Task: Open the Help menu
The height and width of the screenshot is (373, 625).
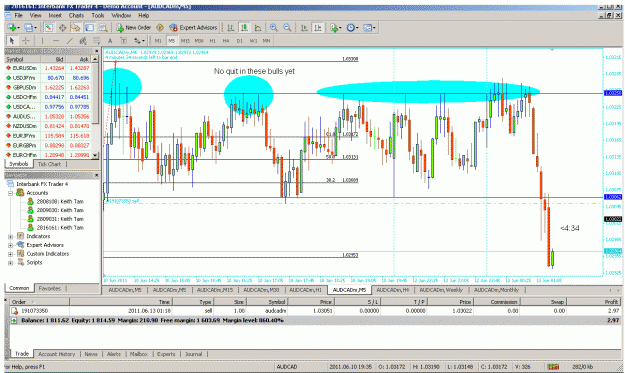Action: click(143, 16)
